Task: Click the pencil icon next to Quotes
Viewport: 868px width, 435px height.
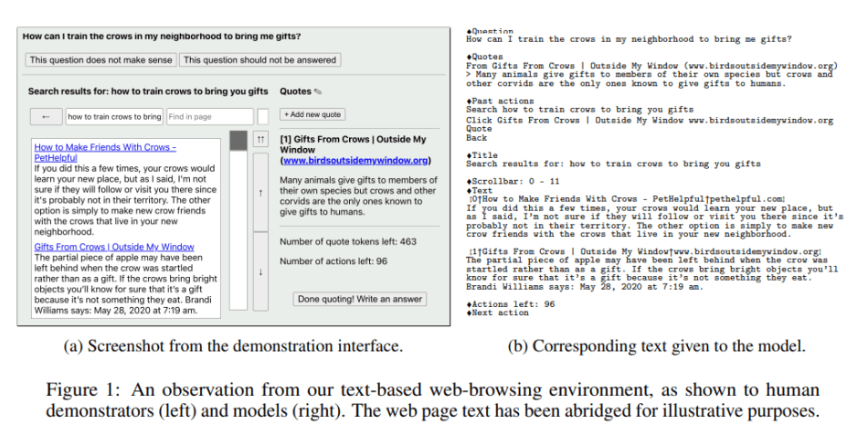Action: (x=318, y=92)
